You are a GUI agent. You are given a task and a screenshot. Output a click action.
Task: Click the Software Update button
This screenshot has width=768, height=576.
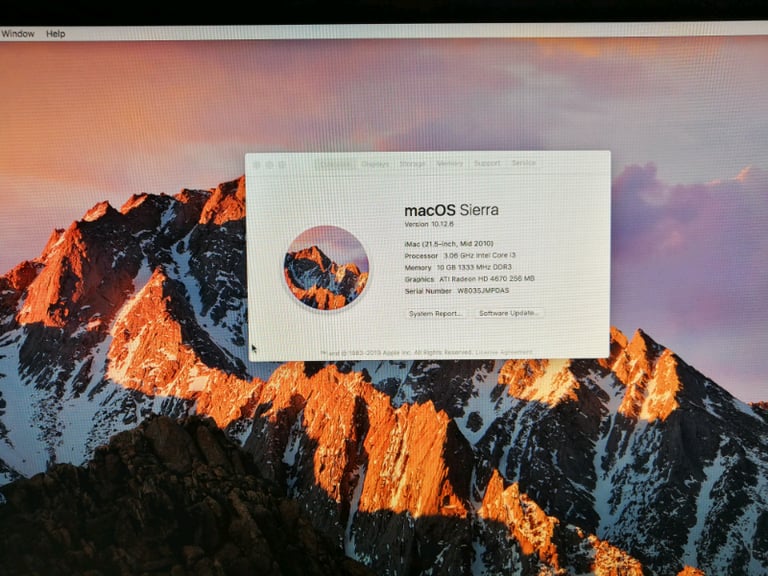[508, 313]
